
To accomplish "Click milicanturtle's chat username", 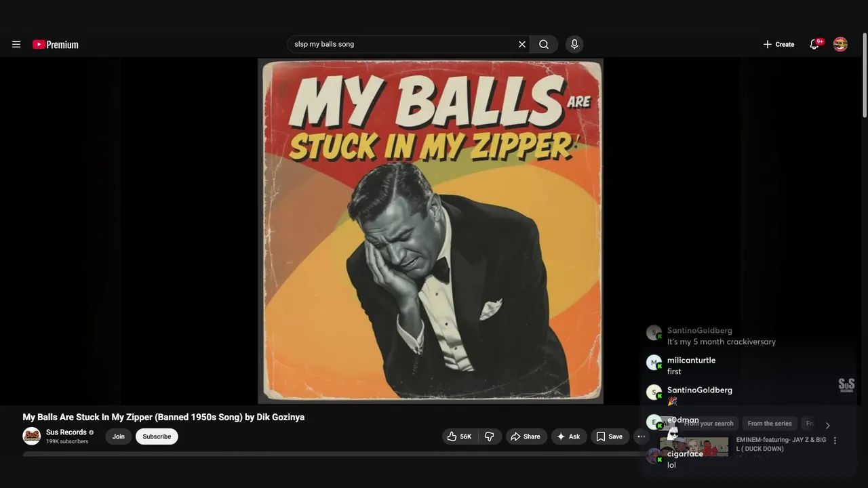I will click(x=691, y=361).
